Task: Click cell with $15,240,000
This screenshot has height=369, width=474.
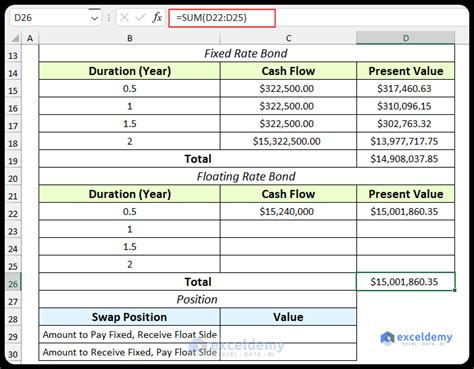Action: tap(288, 212)
